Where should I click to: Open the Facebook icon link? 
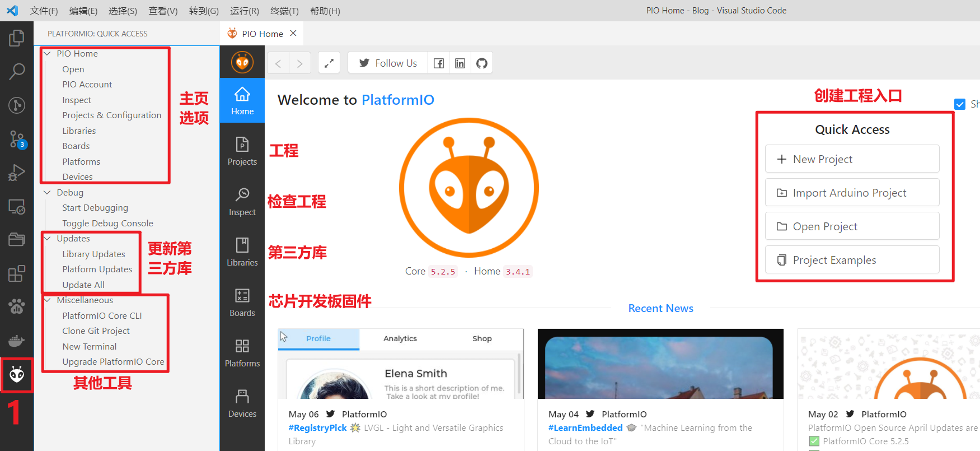point(439,63)
